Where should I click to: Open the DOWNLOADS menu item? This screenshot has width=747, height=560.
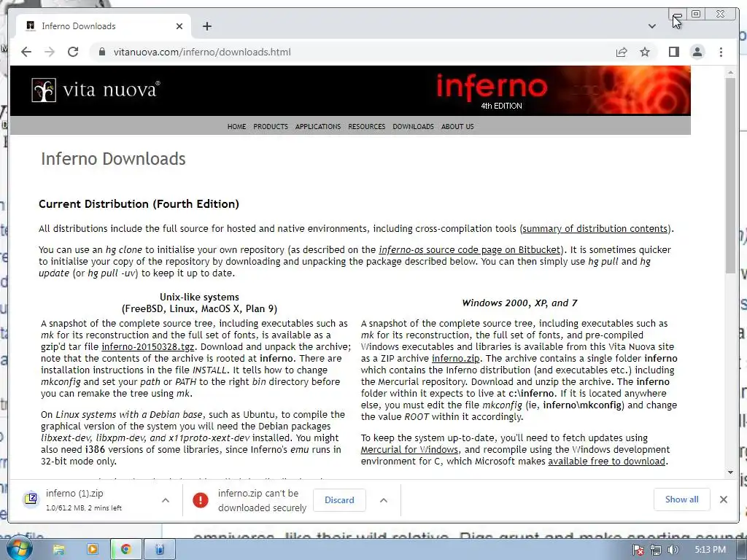click(413, 127)
